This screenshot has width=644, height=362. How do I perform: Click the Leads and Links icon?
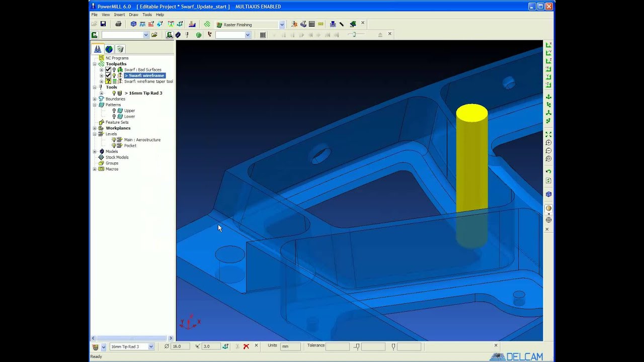[171, 24]
